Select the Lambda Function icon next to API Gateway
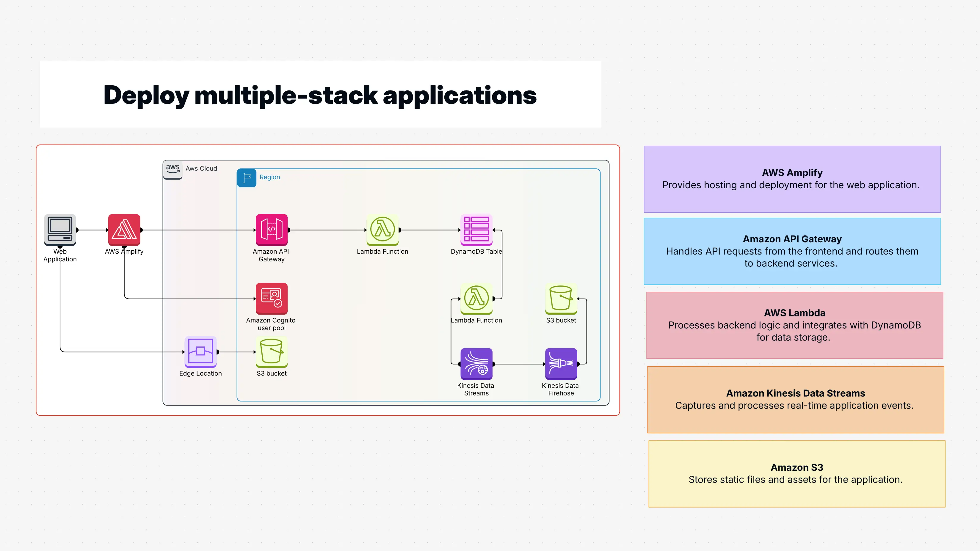Screen dimensions: 980x551 [382, 230]
